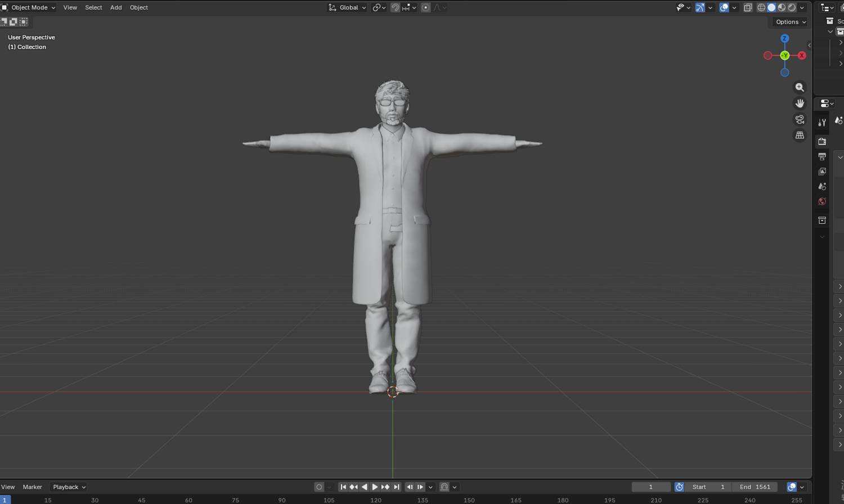Jump to the timeline end frame
The width and height of the screenshot is (844, 504).
[x=396, y=487]
